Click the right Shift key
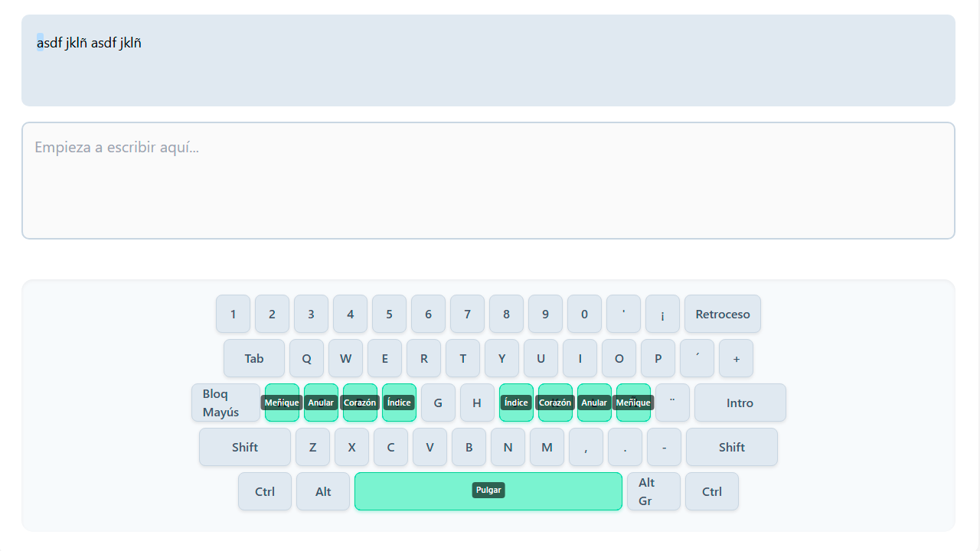Image resolution: width=980 pixels, height=551 pixels. point(732,447)
